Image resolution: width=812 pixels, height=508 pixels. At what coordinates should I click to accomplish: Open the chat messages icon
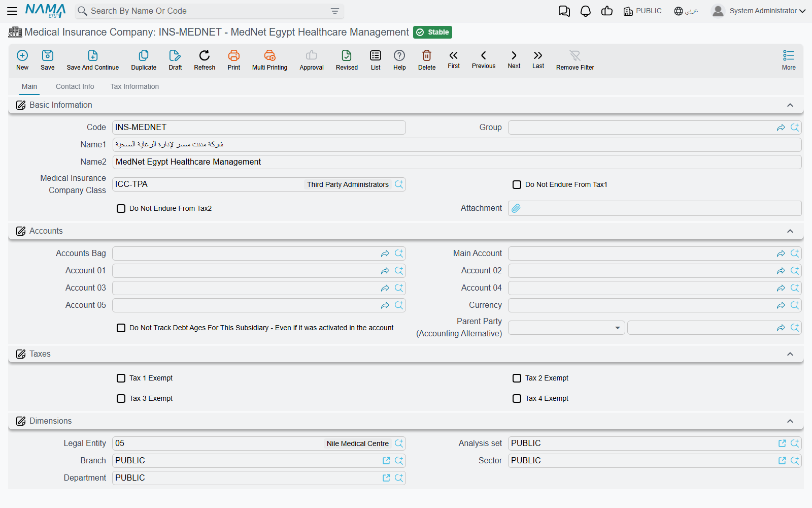pyautogui.click(x=564, y=11)
